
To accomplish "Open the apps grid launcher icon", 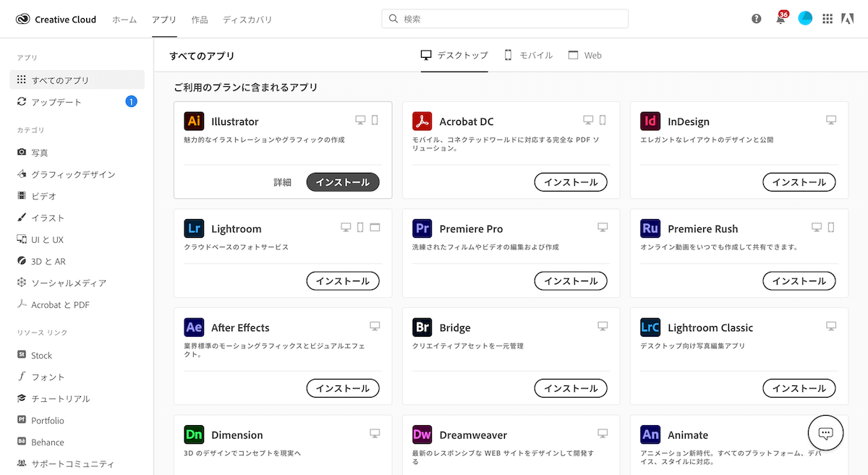I will 827,19.
